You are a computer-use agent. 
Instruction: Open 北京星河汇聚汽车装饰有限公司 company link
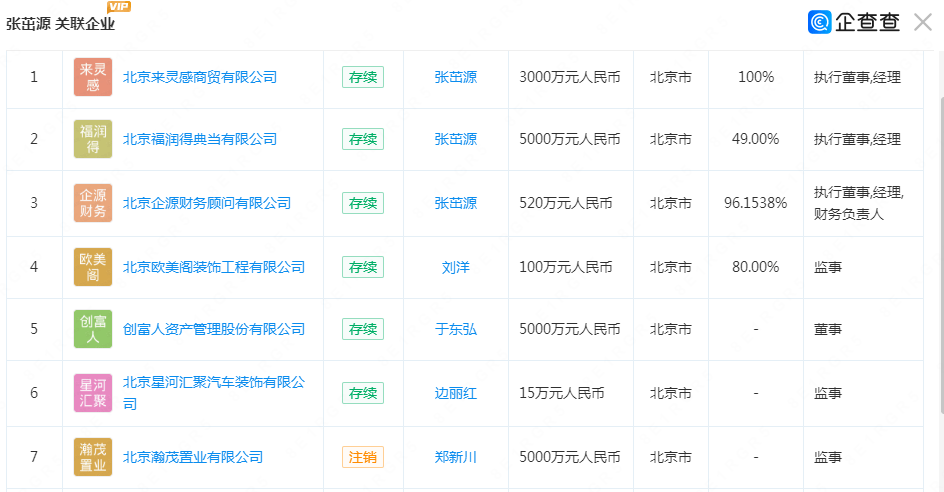click(214, 393)
